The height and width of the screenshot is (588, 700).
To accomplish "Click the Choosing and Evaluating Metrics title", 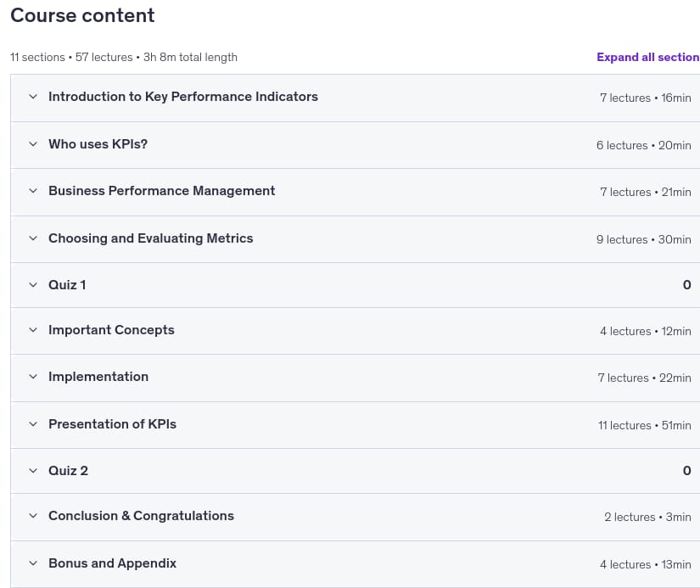I will click(151, 238).
